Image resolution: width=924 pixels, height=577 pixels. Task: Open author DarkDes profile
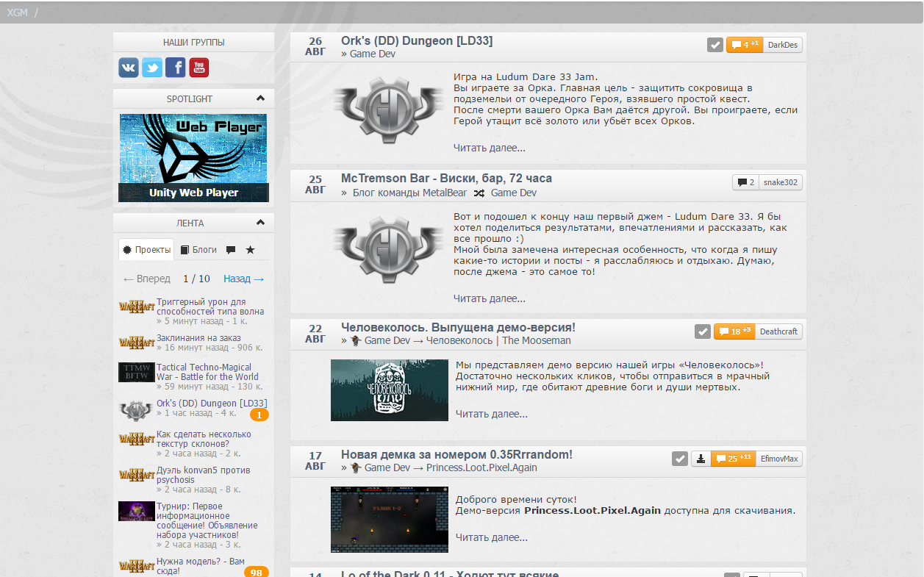(x=783, y=45)
